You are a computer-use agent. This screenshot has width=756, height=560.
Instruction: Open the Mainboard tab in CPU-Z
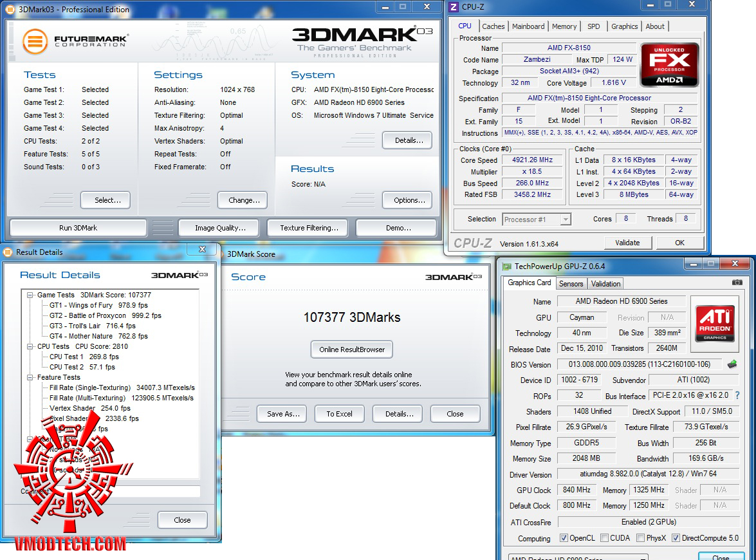click(x=528, y=26)
